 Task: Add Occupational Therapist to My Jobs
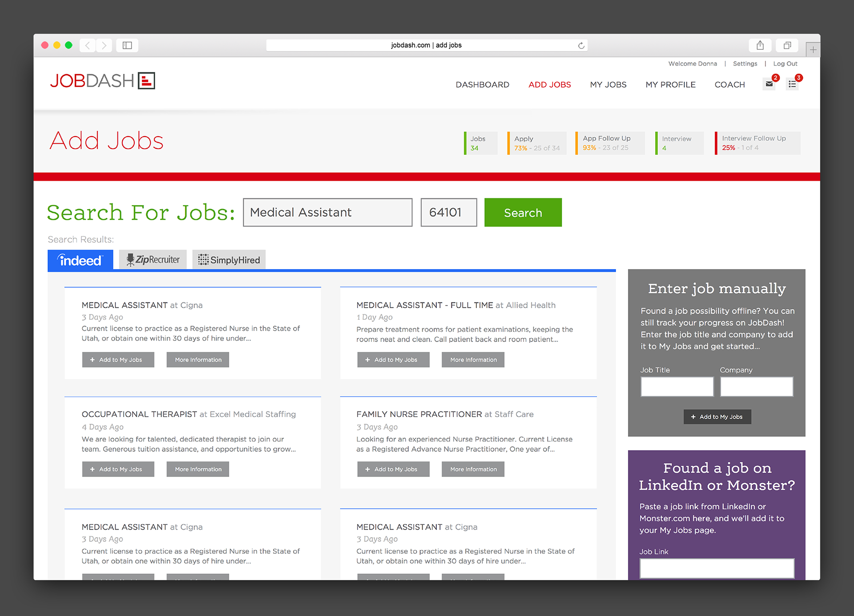coord(118,469)
